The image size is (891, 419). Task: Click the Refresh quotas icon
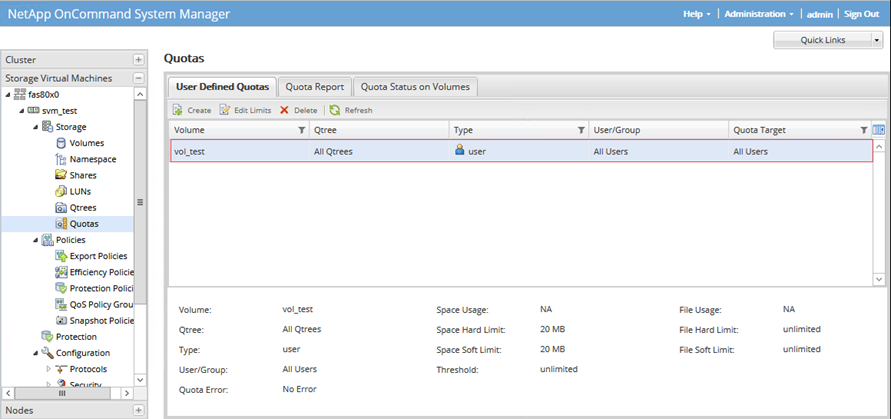pyautogui.click(x=335, y=110)
